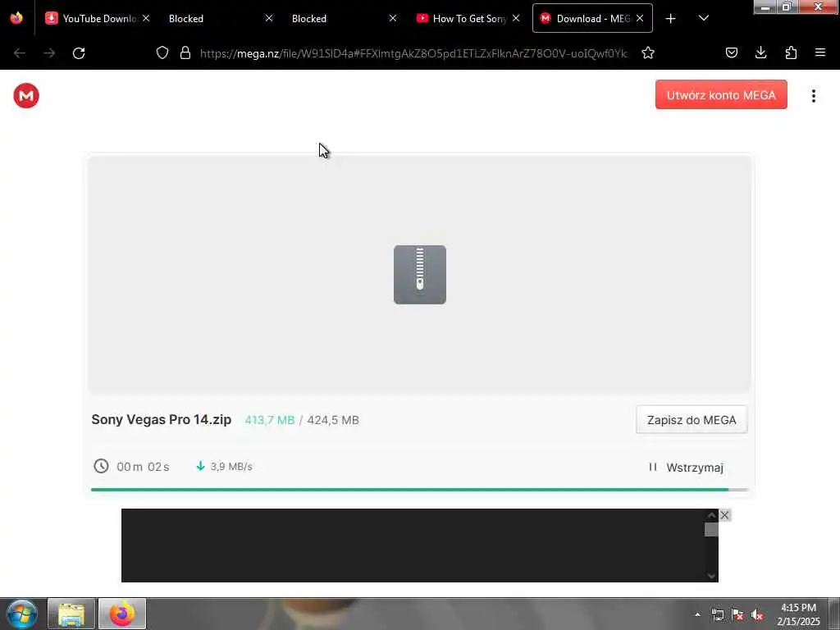Open the MEGA three-dot options menu
Viewport: 840px width, 630px height.
(x=813, y=96)
